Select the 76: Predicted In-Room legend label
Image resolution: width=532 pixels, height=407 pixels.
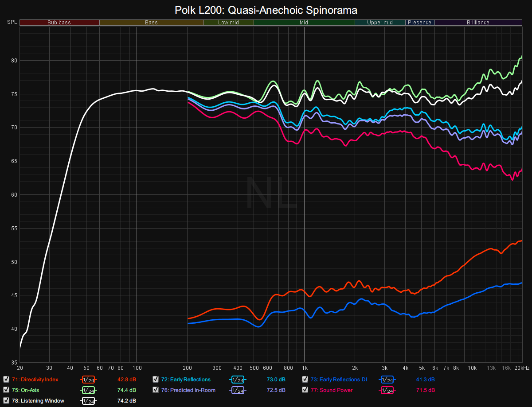188,390
